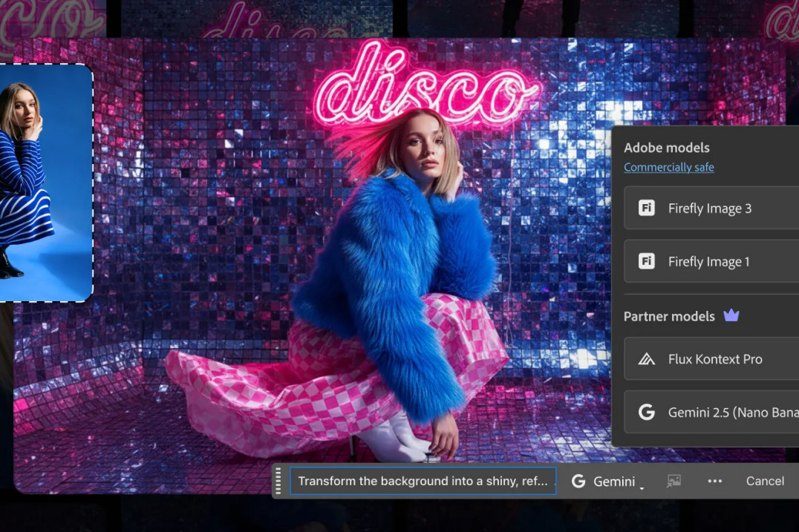
Task: Click the Google logo next to Gemini 2.5
Action: (x=647, y=413)
